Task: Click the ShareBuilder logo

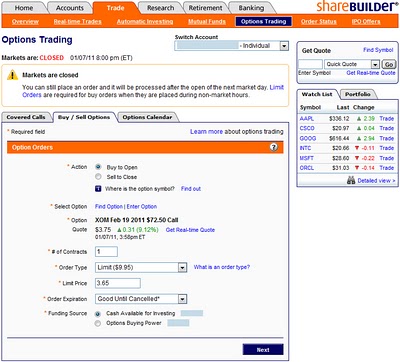Action: coord(357,6)
